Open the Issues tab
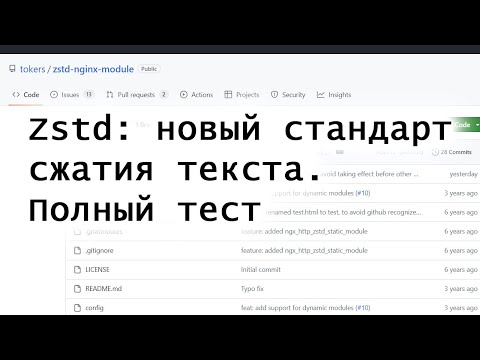 (x=72, y=95)
